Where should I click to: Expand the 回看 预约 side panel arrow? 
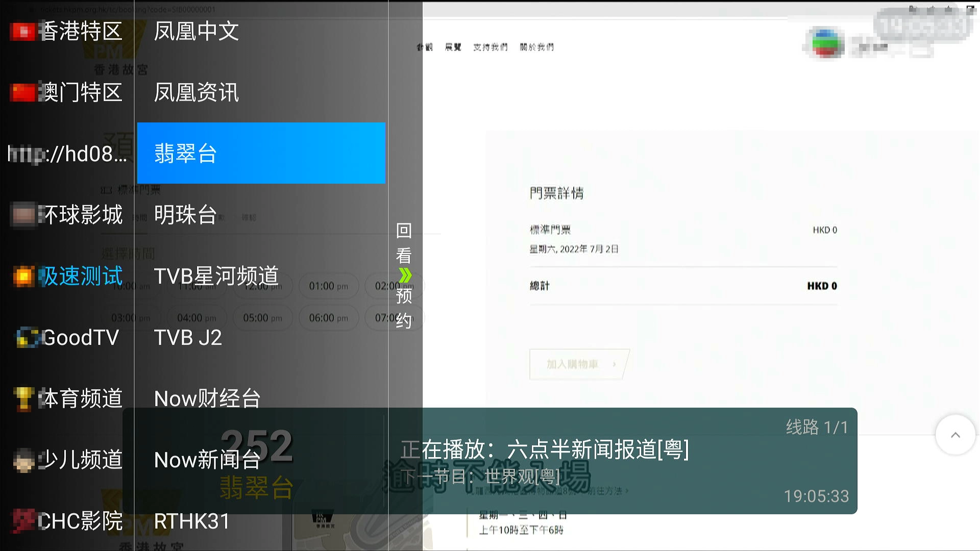click(x=405, y=275)
